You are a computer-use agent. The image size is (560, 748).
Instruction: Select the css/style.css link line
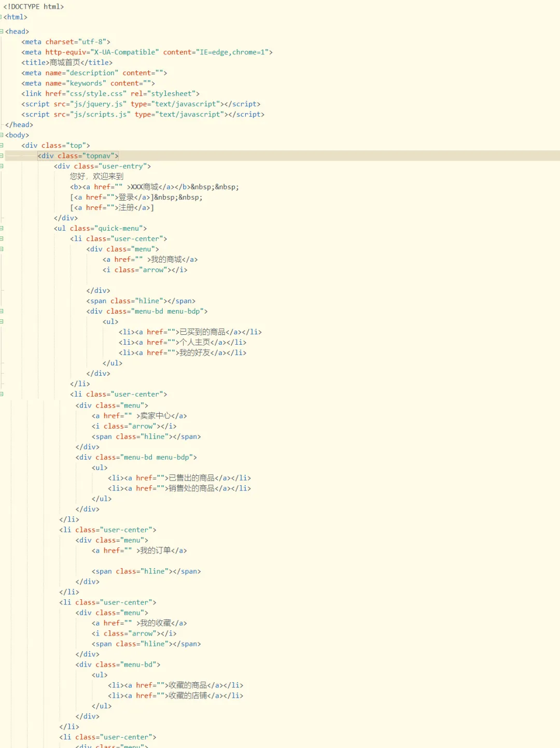[110, 94]
